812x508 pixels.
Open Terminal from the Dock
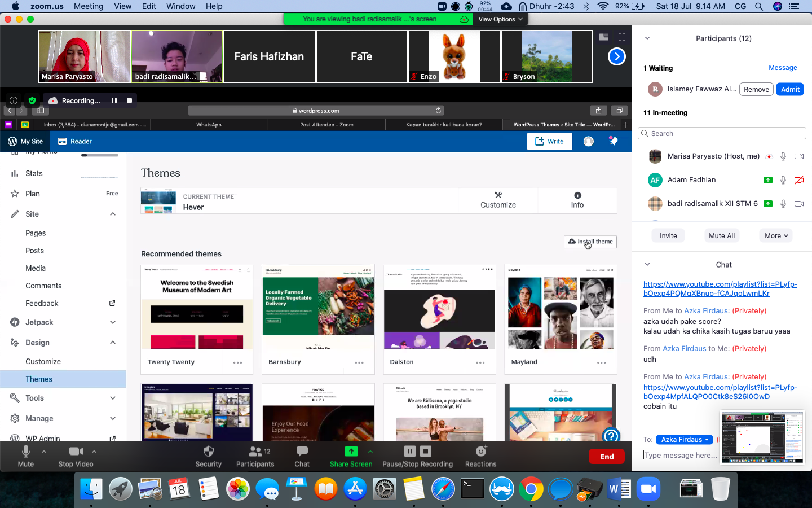pyautogui.click(x=472, y=489)
